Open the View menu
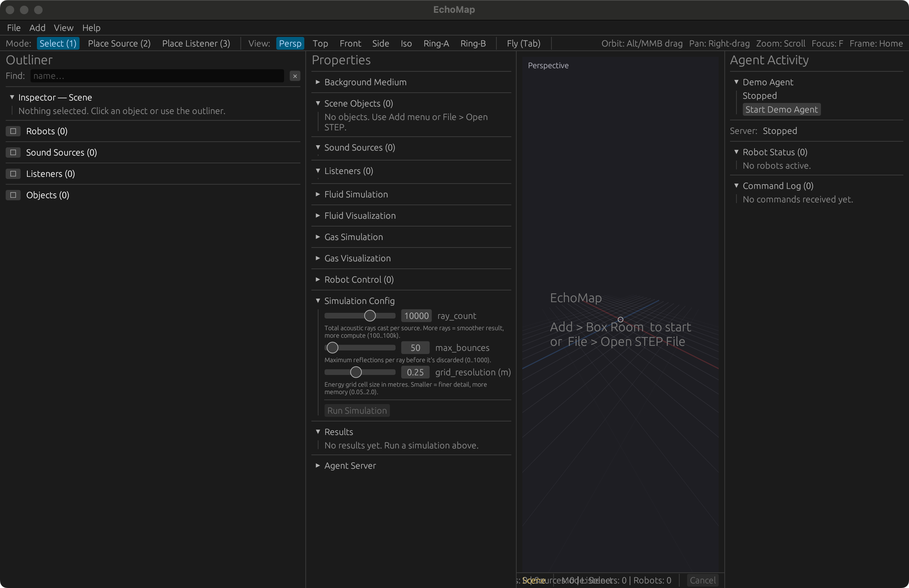909x588 pixels. 63,27
